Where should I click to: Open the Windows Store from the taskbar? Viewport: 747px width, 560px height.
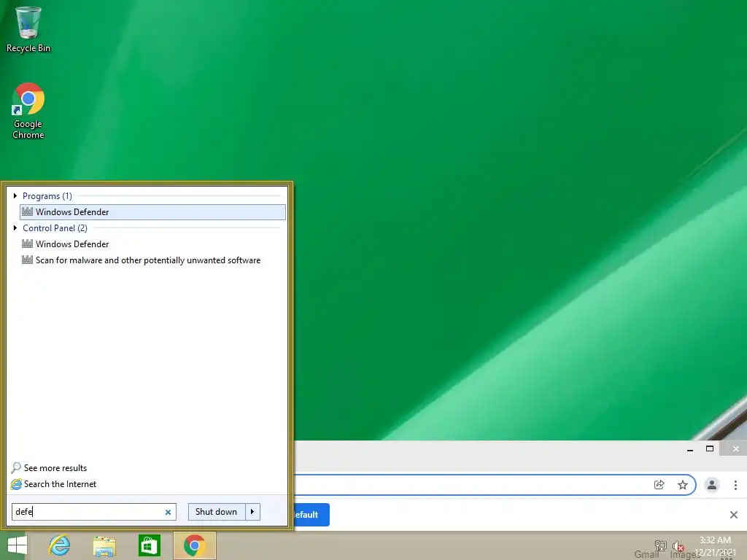pos(149,545)
